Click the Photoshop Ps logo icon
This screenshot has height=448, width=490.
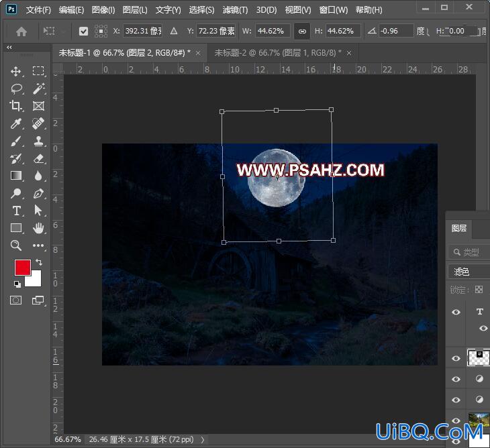11,9
